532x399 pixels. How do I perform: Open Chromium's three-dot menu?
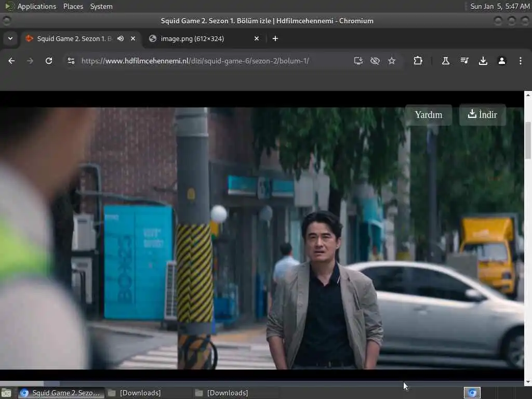(x=520, y=61)
